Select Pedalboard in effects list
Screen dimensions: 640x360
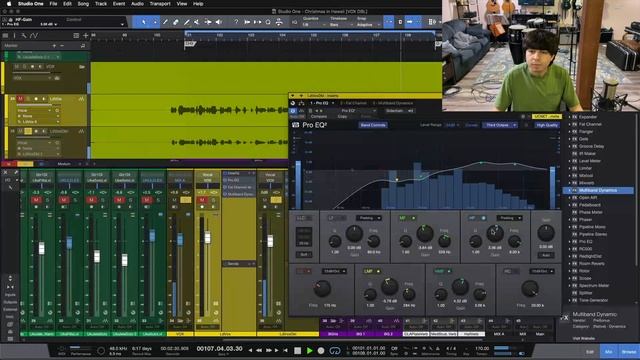(590, 205)
